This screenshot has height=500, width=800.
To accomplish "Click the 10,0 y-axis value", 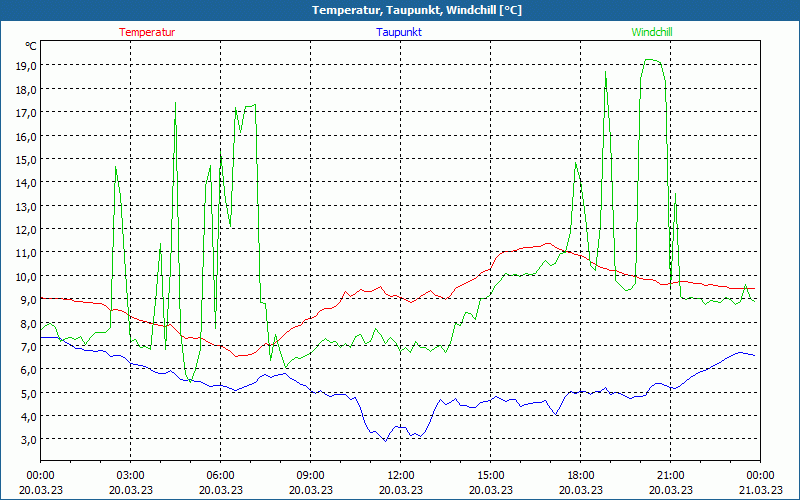I will (x=26, y=277).
